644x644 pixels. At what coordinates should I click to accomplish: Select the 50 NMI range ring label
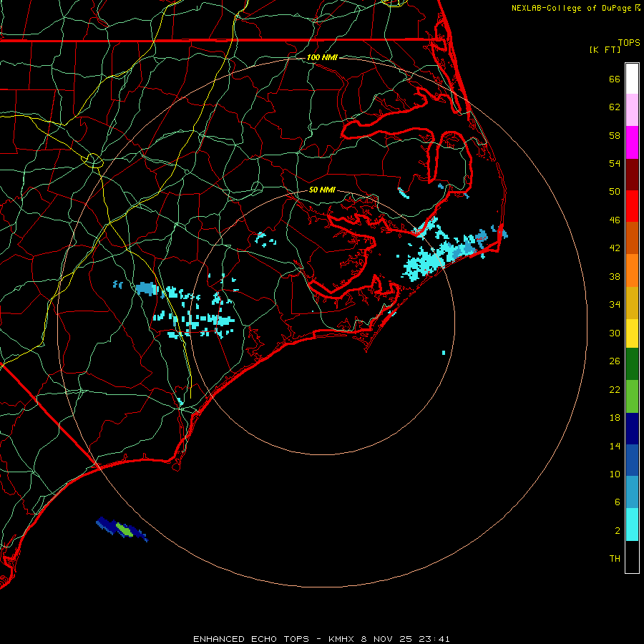[322, 190]
